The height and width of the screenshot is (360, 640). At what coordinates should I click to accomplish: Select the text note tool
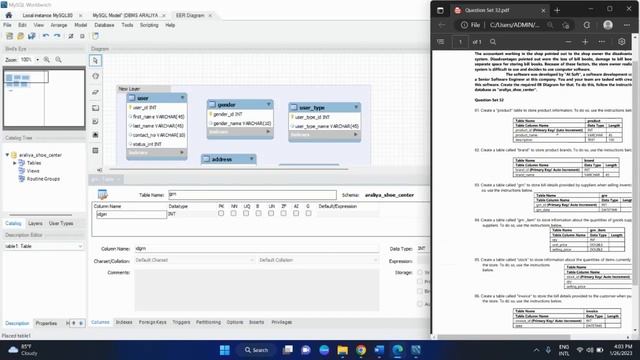pyautogui.click(x=96, y=122)
